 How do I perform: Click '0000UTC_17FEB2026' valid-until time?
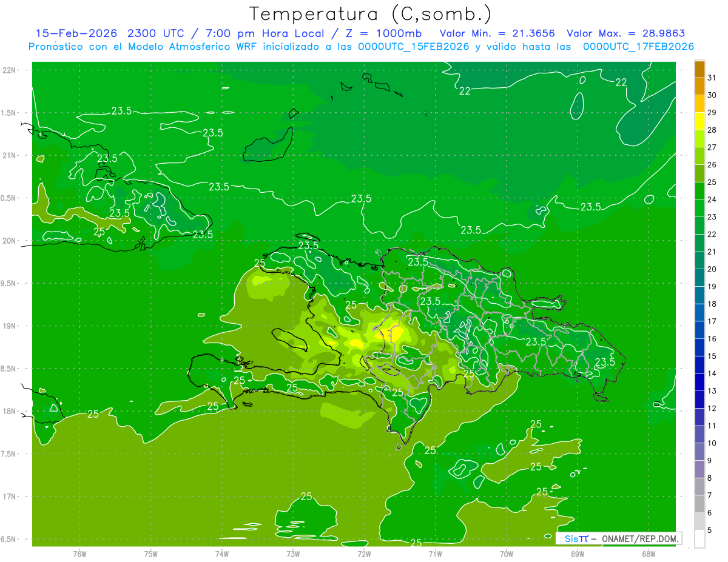click(x=639, y=47)
